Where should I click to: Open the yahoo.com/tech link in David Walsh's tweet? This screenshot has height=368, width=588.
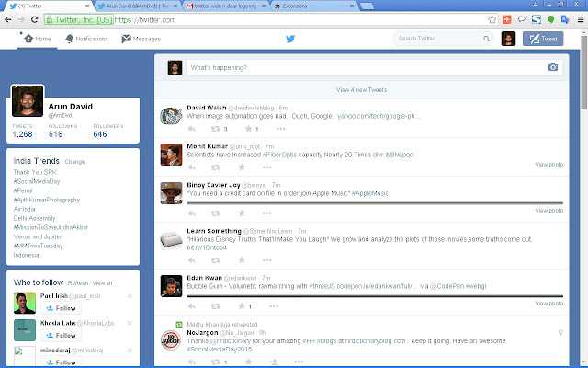click(x=379, y=116)
